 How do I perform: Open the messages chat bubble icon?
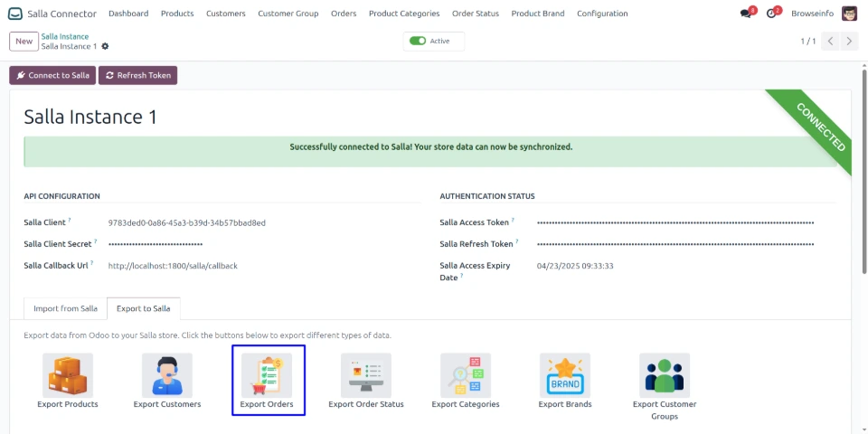[x=746, y=14]
